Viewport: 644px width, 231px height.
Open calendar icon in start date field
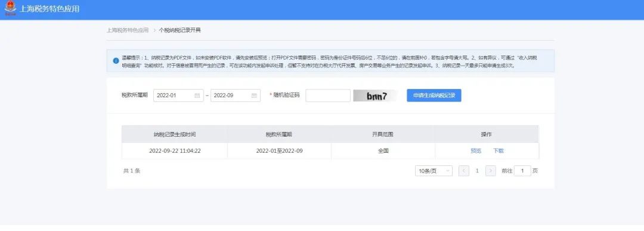197,96
